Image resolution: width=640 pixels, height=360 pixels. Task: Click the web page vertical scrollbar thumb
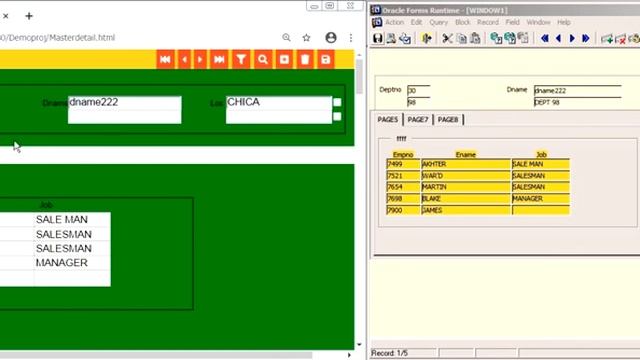click(x=359, y=77)
